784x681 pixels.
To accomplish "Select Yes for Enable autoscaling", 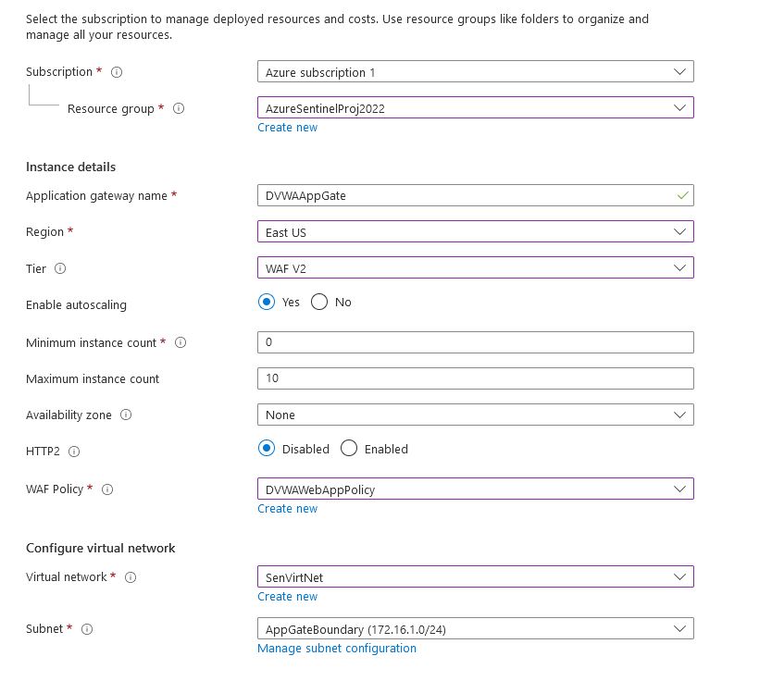I will [268, 302].
